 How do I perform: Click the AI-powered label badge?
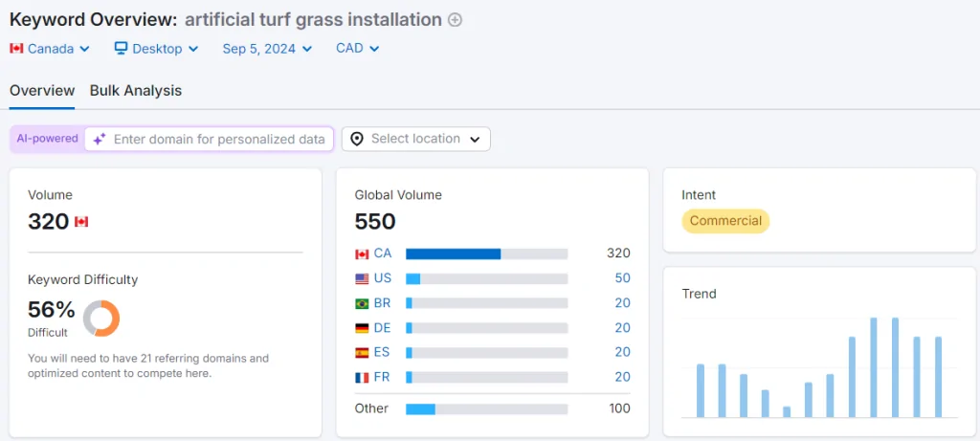click(x=48, y=139)
